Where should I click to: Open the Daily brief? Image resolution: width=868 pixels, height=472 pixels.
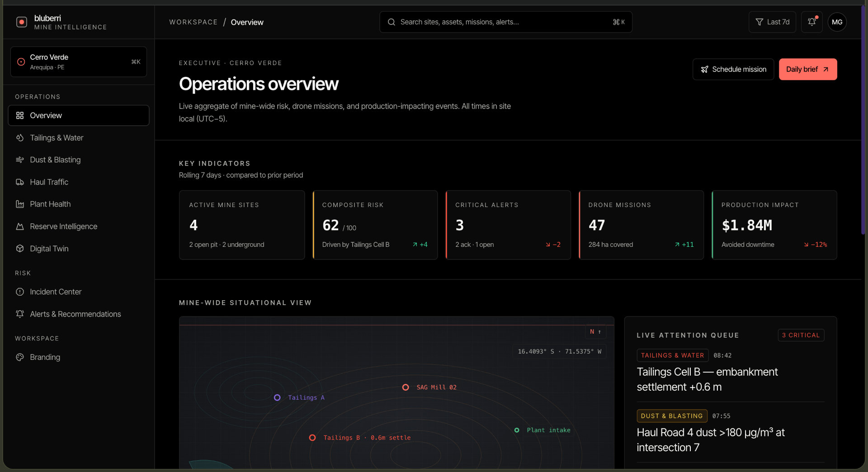point(807,69)
